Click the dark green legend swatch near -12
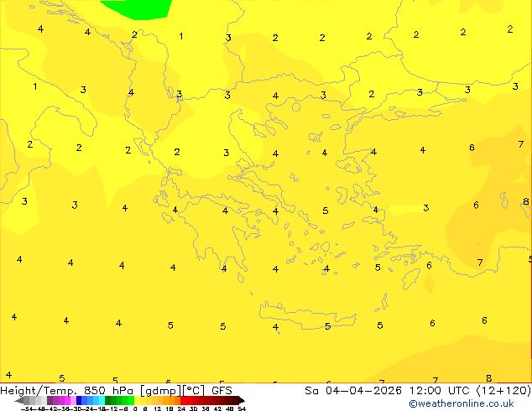The width and height of the screenshot is (532, 411). pyautogui.click(x=107, y=400)
